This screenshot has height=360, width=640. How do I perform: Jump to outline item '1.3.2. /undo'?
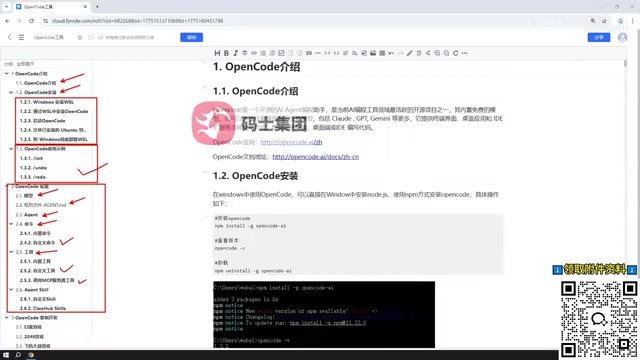click(x=33, y=167)
